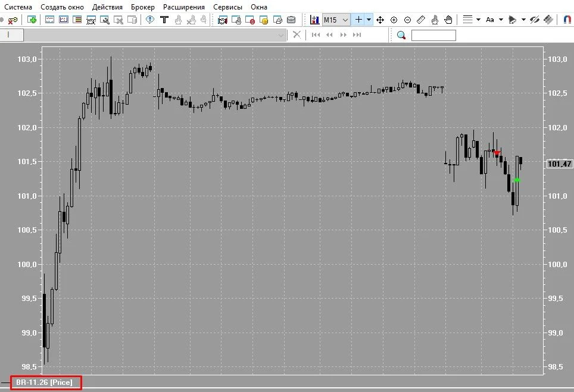Click the BR-11.26 [Price] legend label
This screenshot has height=392, width=574.
[44, 382]
